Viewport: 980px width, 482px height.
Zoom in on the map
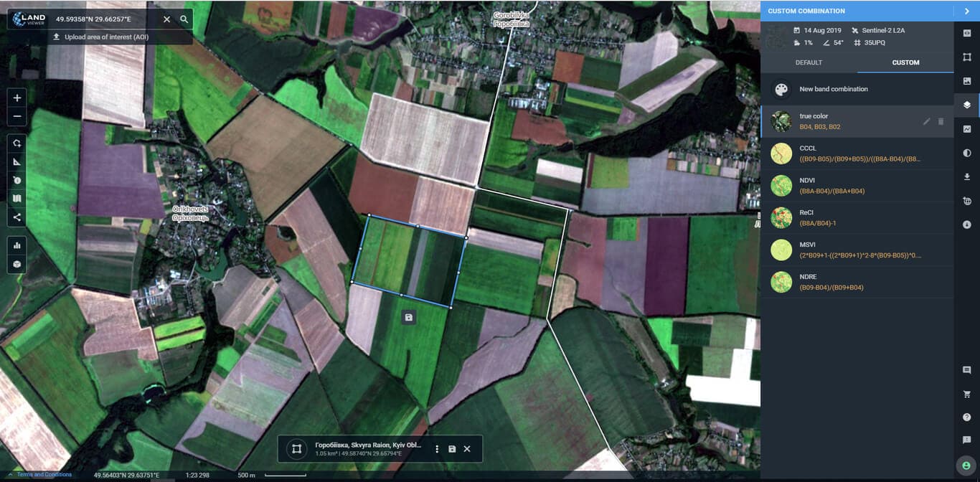pos(17,98)
